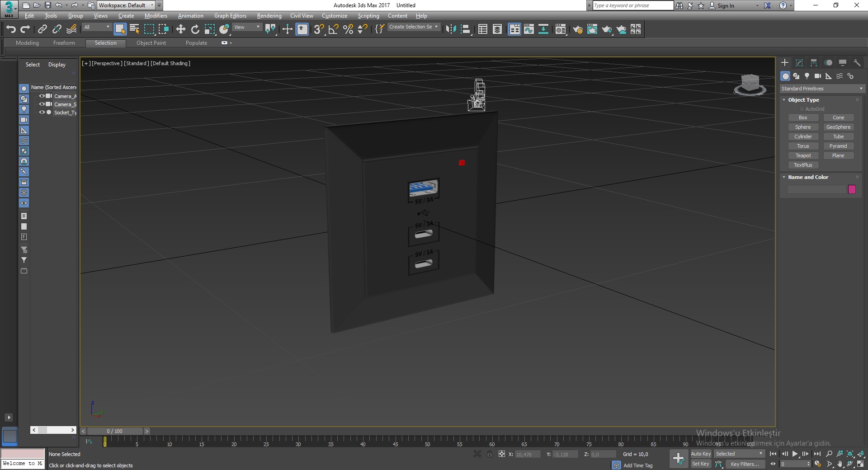Click the Scene Explorer horizontal scrollbar
This screenshot has height=470, width=868.
click(53, 430)
